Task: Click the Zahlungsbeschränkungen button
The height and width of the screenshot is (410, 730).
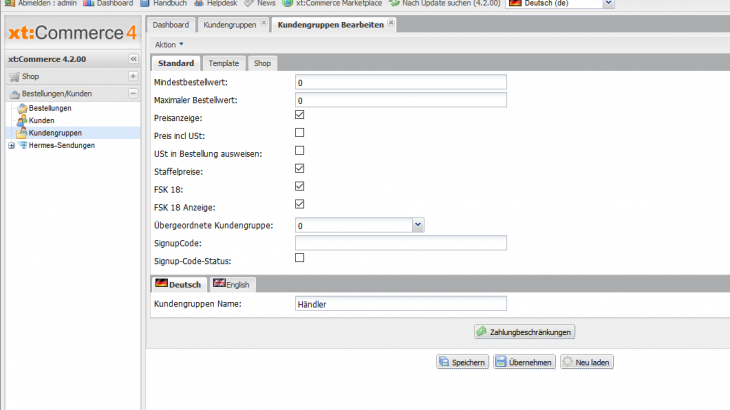Action: pos(524,332)
